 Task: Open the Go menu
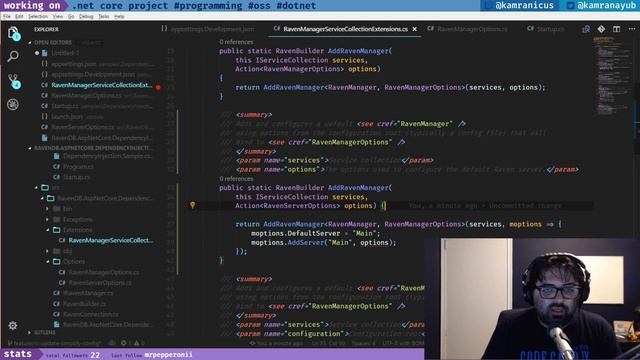pyautogui.click(x=71, y=16)
